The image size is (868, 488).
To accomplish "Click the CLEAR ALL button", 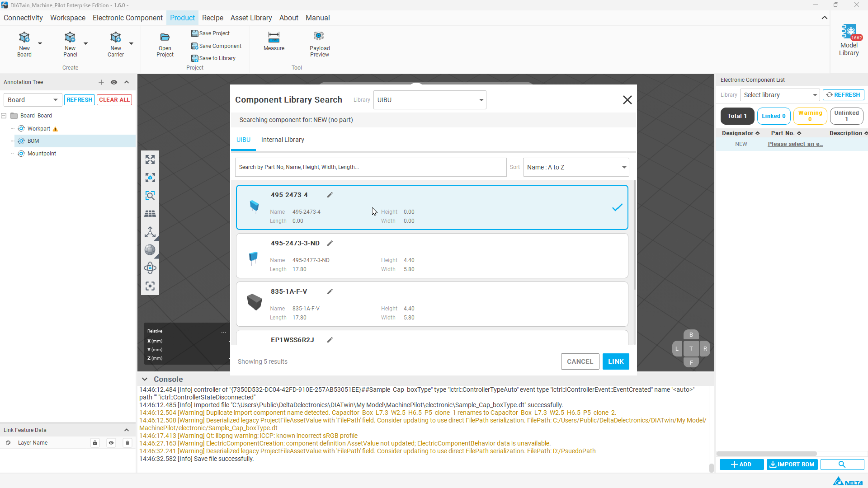I will click(x=114, y=100).
